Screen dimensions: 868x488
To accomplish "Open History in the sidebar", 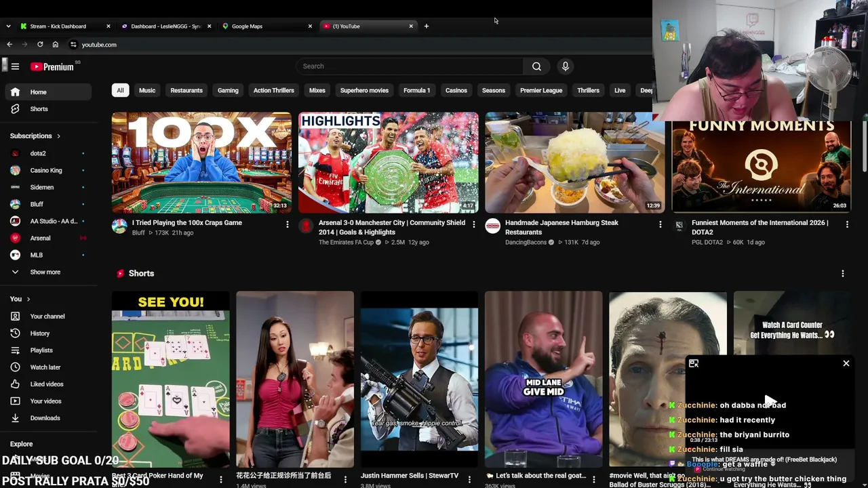I will (47, 333).
